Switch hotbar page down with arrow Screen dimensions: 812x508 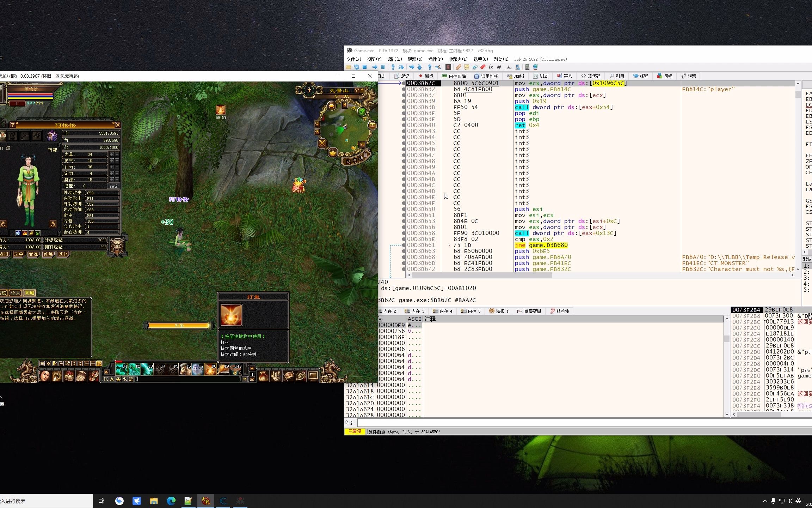(252, 379)
